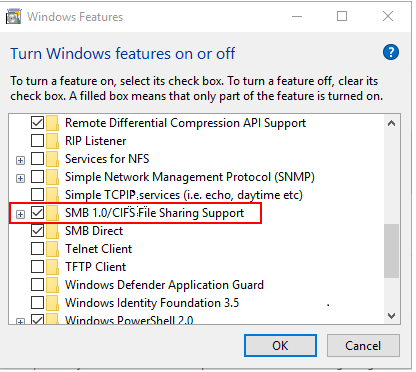Disable the SMB Direct checkbox
Screen dimensions: 416x372
pos(37,231)
